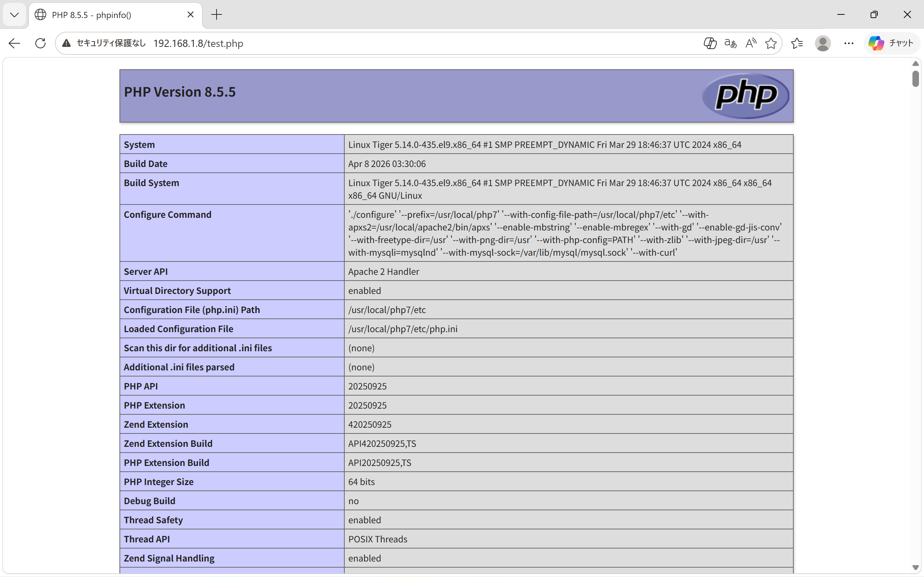Add this page to favorites star

pos(771,43)
